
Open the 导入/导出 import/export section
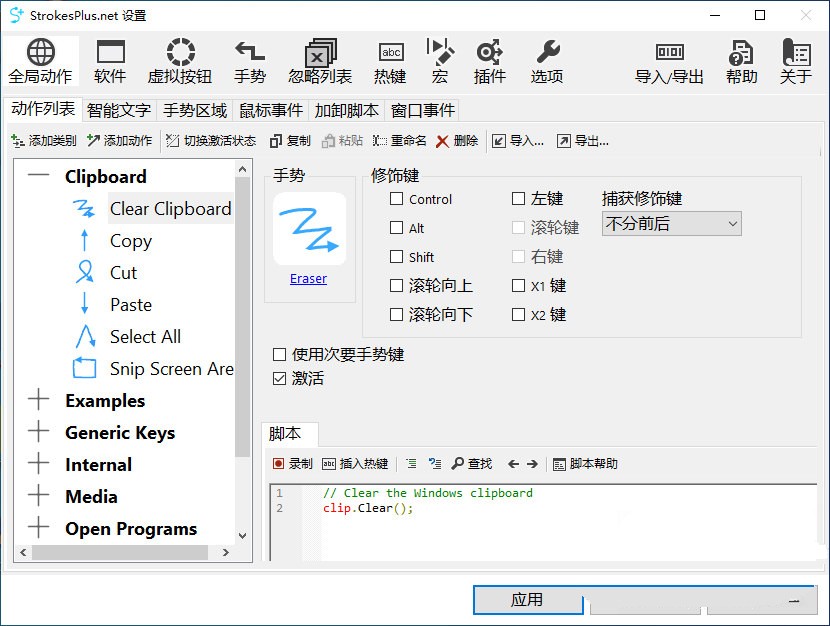[670, 61]
